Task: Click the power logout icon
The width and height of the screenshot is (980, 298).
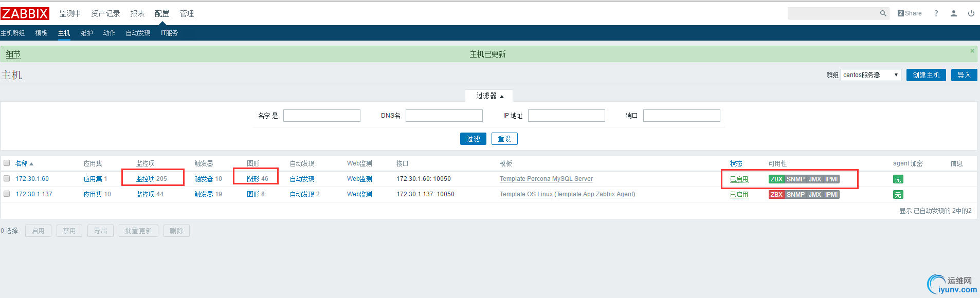Action: (971, 13)
